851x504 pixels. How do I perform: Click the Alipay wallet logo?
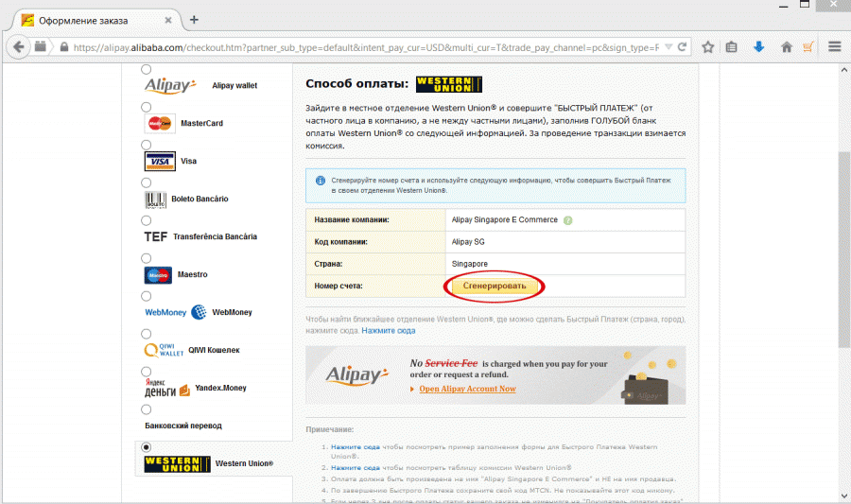pyautogui.click(x=170, y=85)
